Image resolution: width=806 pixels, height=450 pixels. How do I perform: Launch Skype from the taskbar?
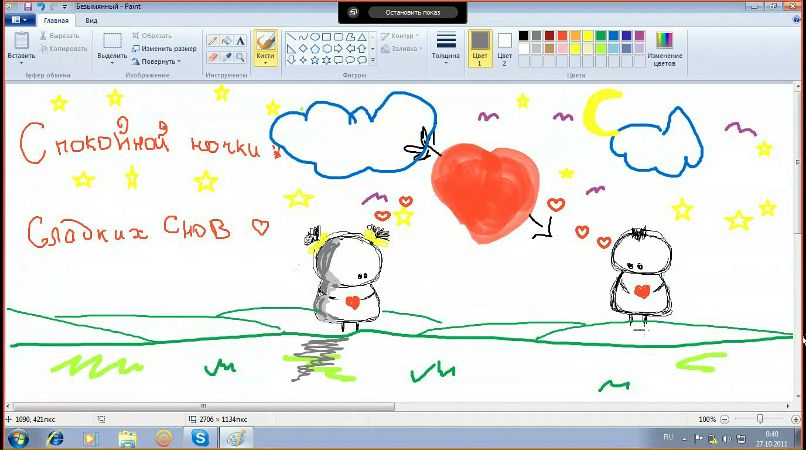200,438
